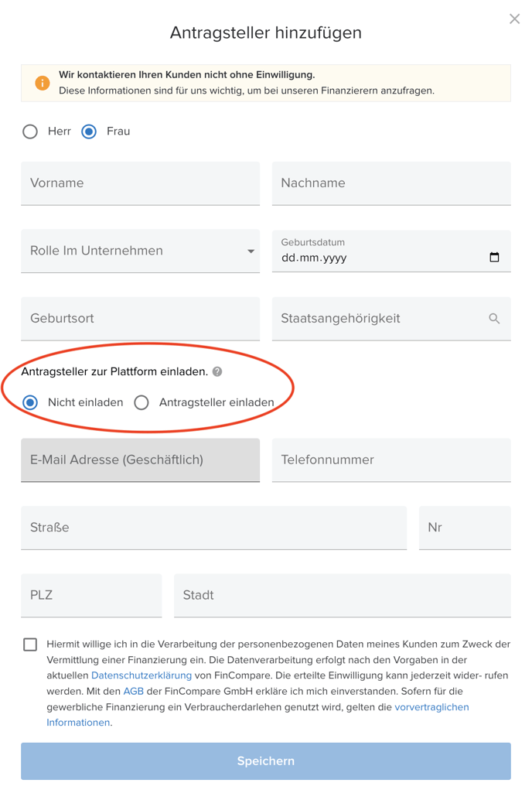Select the Herr radio button
Screen dimensions: 532x800
pos(30,132)
